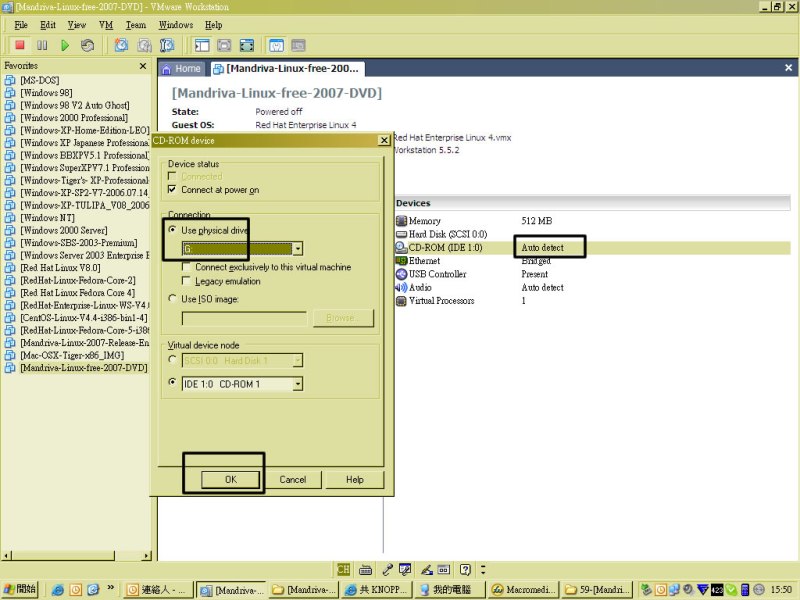The image size is (800, 600).
Task: Click the Summary view toolbar icon
Action: [276, 45]
